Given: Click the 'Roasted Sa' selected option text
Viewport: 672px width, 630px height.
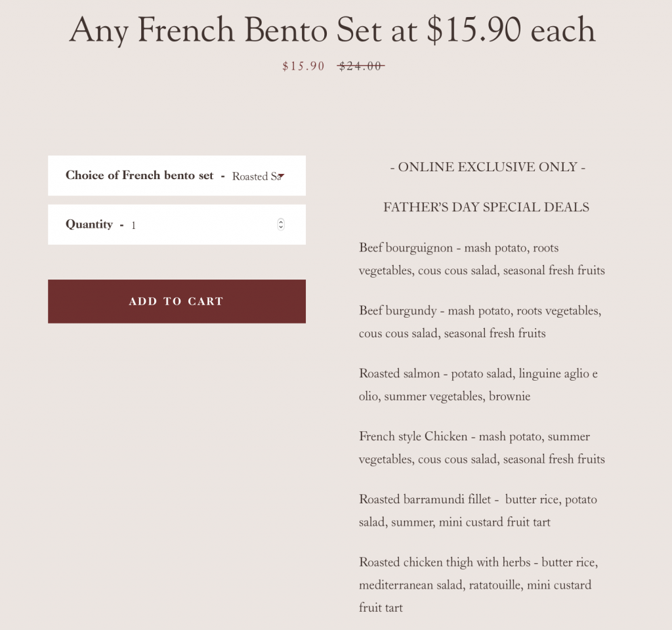Looking at the screenshot, I should 255,177.
